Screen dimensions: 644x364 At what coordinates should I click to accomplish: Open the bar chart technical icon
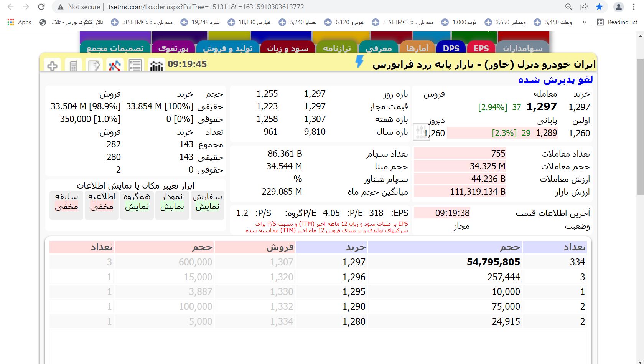point(156,65)
